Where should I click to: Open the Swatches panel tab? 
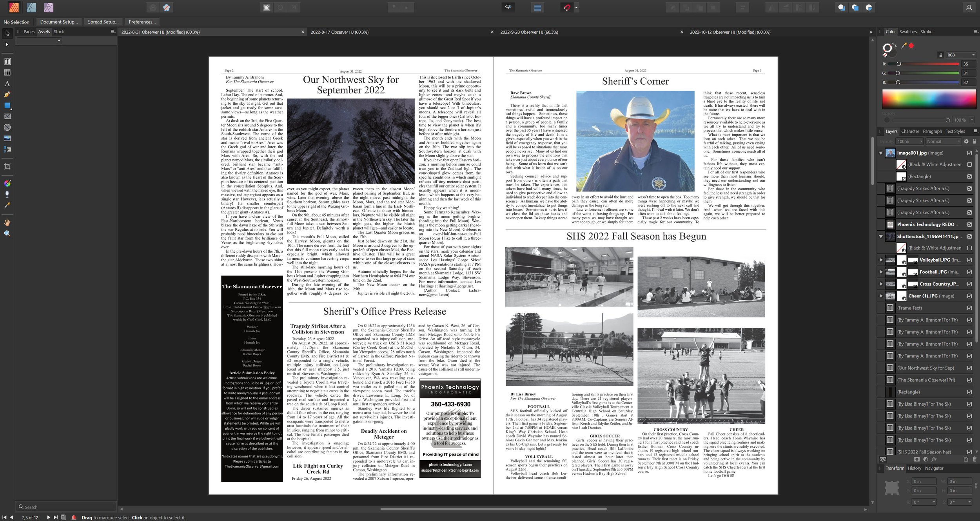click(908, 32)
